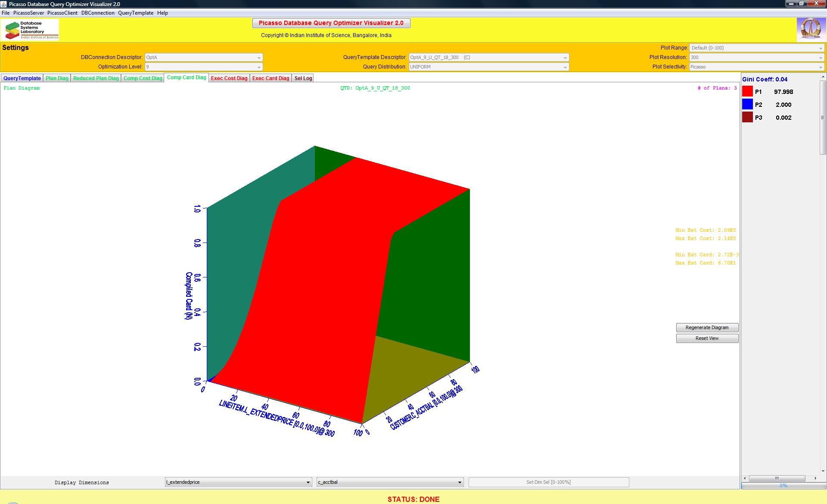Click the legend panel horizontal scrollbar

click(777, 478)
